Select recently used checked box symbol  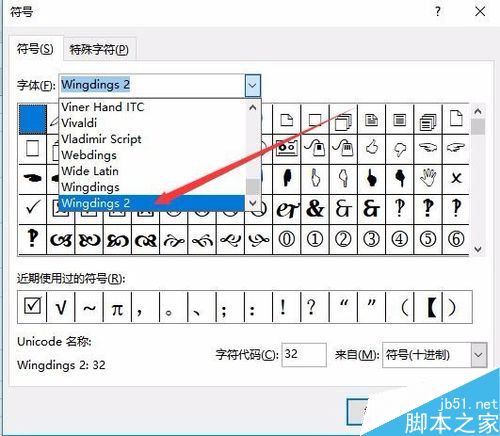tap(32, 306)
